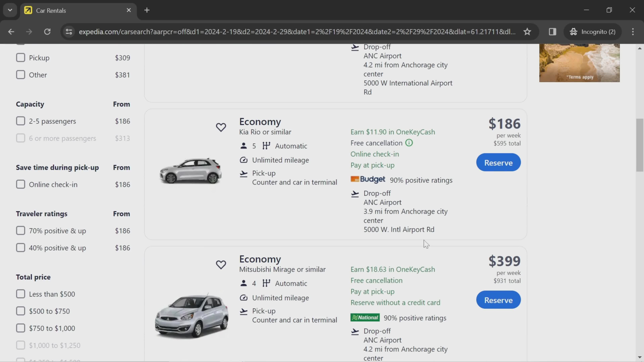Open the Chrome three-dot menu
Viewport: 644px width, 362px height.
[633, 32]
